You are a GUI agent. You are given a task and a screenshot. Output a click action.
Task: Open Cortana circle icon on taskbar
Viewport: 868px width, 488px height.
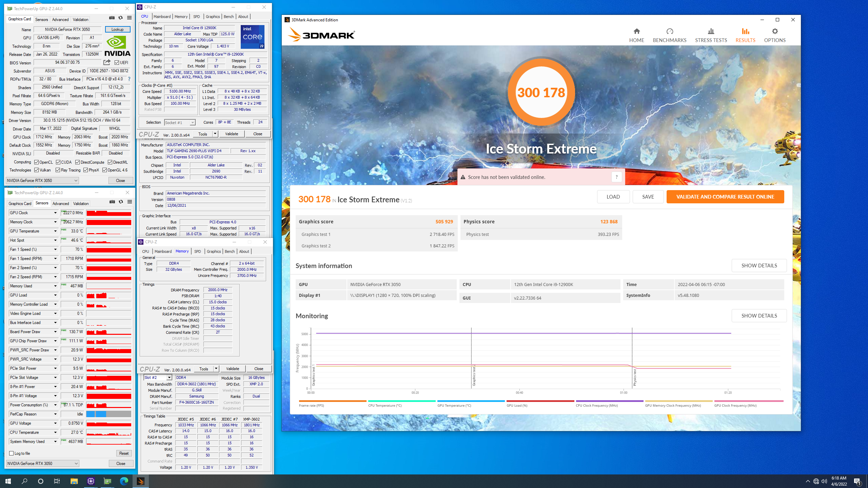point(41,481)
